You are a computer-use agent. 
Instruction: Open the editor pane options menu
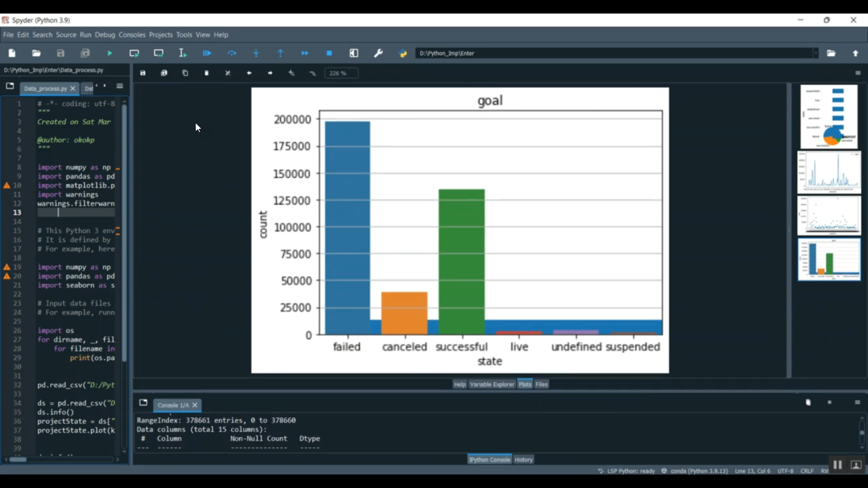(x=120, y=86)
